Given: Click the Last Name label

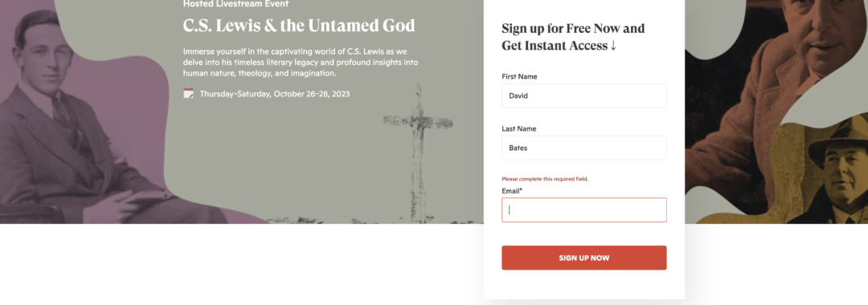Looking at the screenshot, I should (x=518, y=128).
